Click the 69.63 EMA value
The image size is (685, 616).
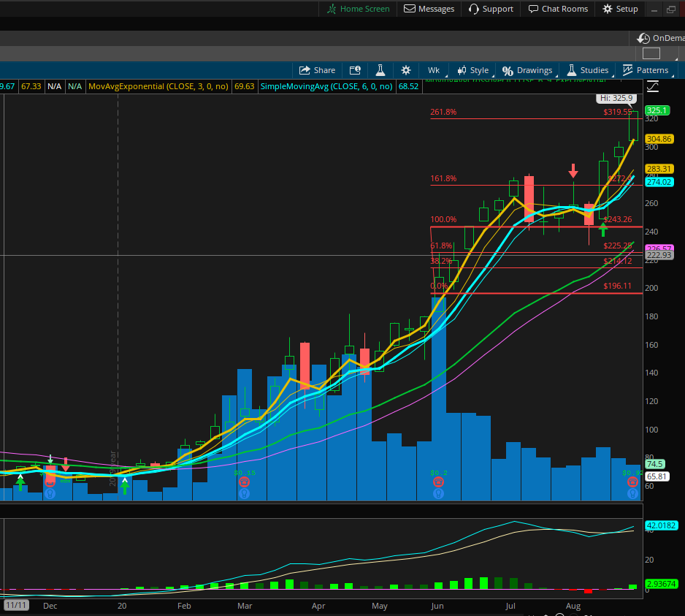[x=244, y=86]
